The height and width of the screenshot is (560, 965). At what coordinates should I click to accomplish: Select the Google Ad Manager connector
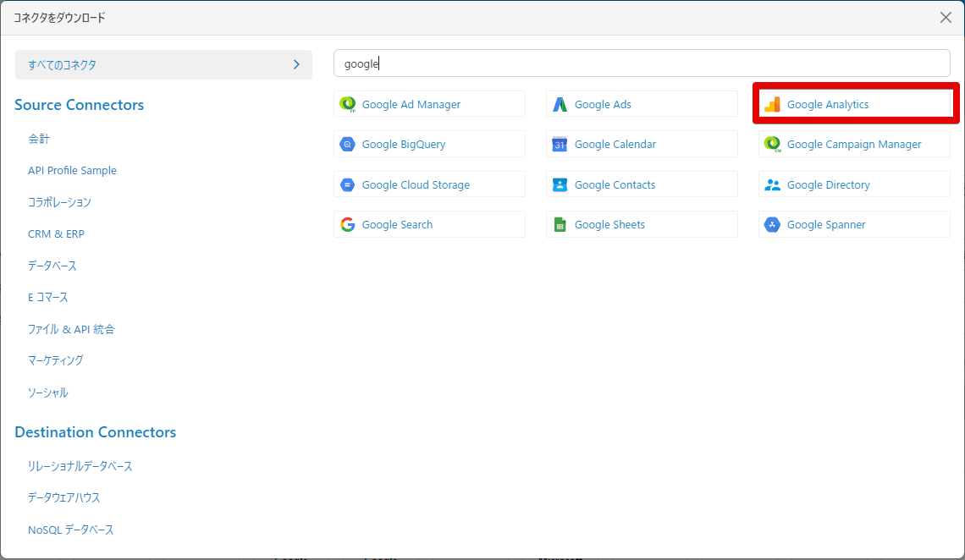[429, 104]
